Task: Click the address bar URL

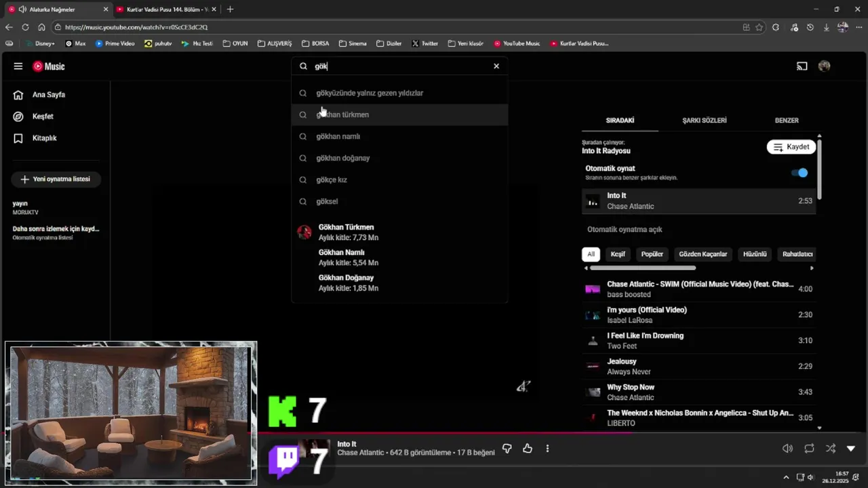Action: [136, 27]
